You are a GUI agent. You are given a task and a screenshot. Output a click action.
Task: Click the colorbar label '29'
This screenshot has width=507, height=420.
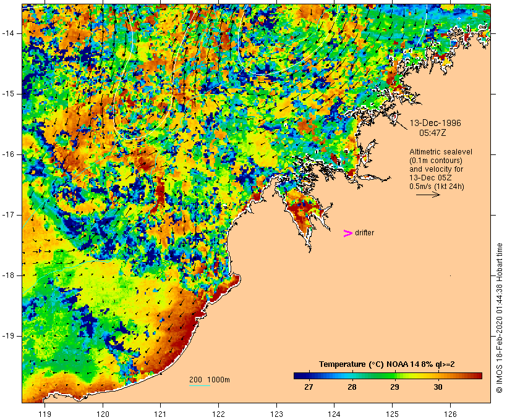(395, 387)
